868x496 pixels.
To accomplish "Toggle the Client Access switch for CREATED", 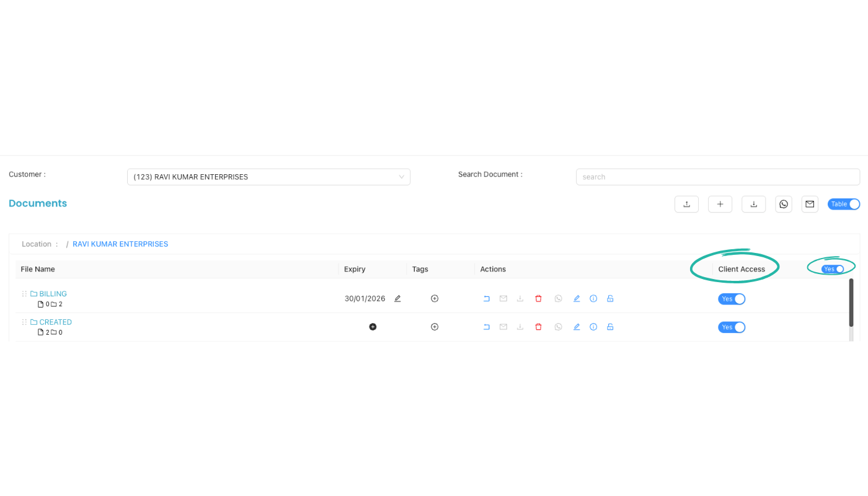I will (x=732, y=327).
